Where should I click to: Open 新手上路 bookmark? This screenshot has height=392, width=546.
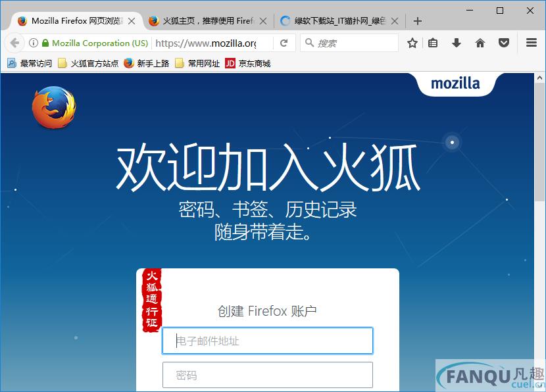click(147, 63)
